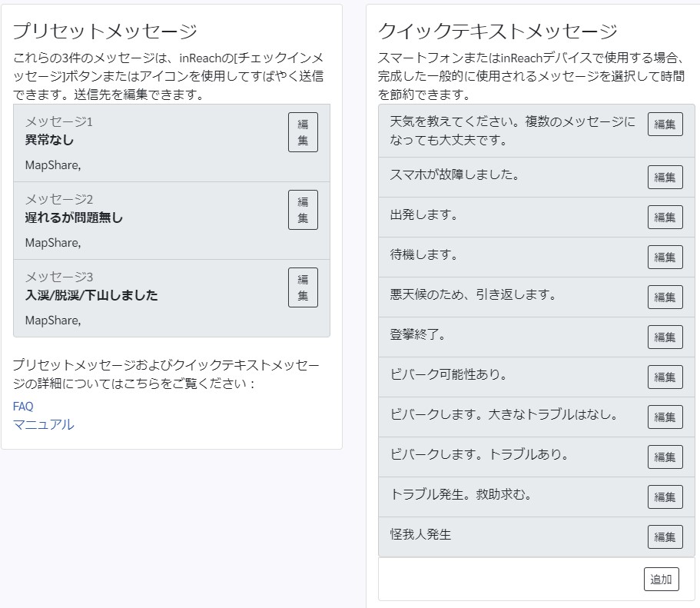Screen dimensions: 700x608
Task: Edit the 待機します quick text
Action: click(665, 257)
